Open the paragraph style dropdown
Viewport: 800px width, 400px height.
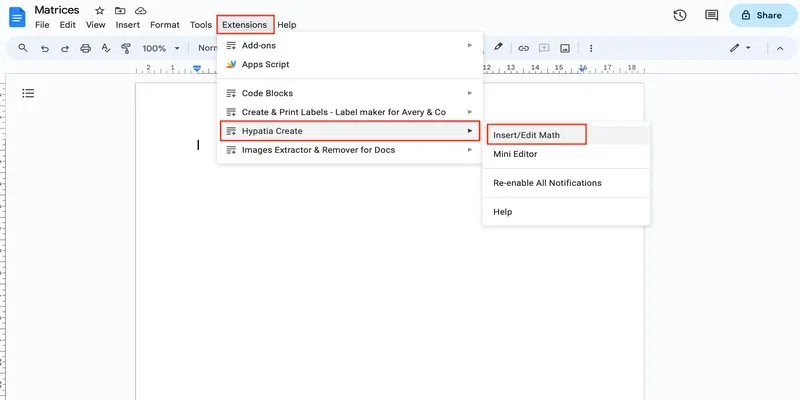tap(207, 48)
